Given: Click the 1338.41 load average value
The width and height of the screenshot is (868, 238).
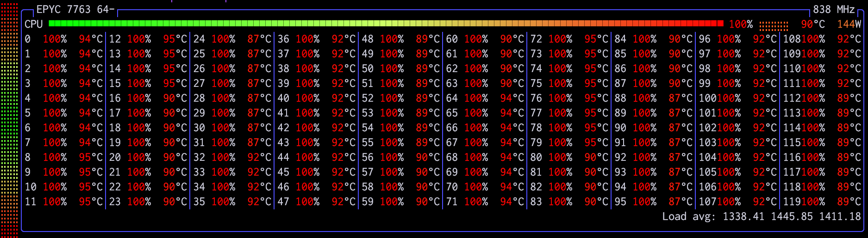Looking at the screenshot, I should click(x=743, y=216).
